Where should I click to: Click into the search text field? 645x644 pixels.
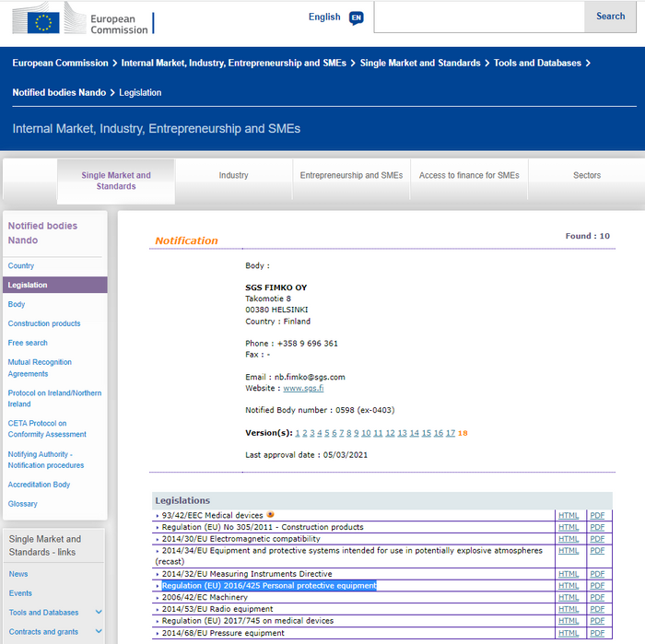click(x=479, y=17)
